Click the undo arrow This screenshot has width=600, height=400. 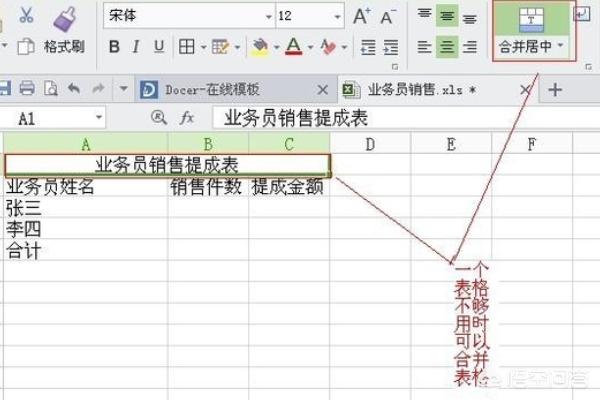click(73, 89)
